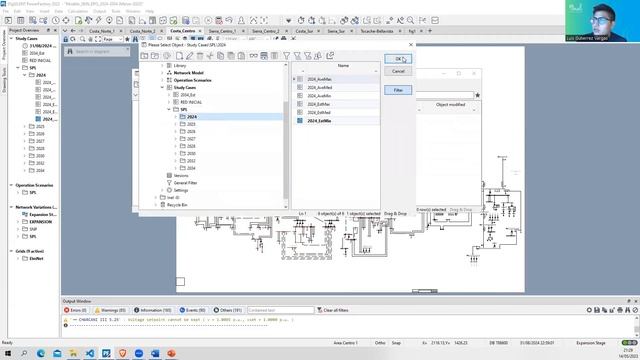This screenshot has height=360, width=640.
Task: Open Visual Studio Code from the taskbar
Action: click(x=90, y=353)
